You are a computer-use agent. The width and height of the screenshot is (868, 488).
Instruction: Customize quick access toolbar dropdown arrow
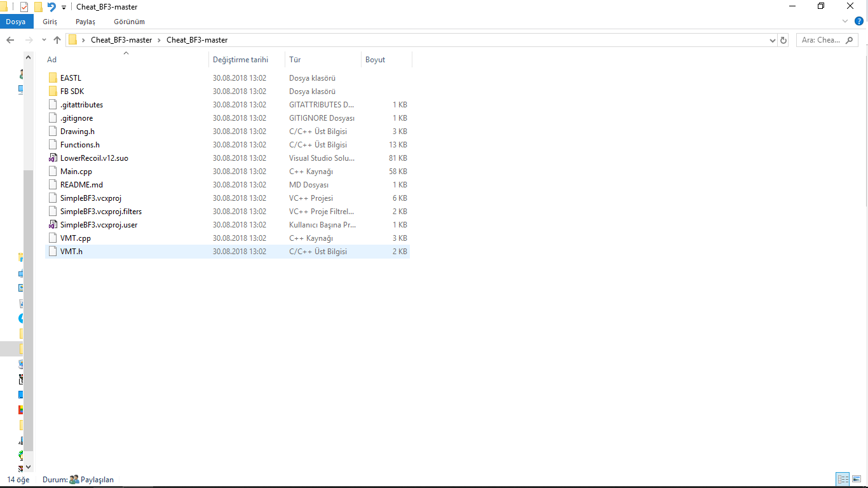tap(64, 8)
